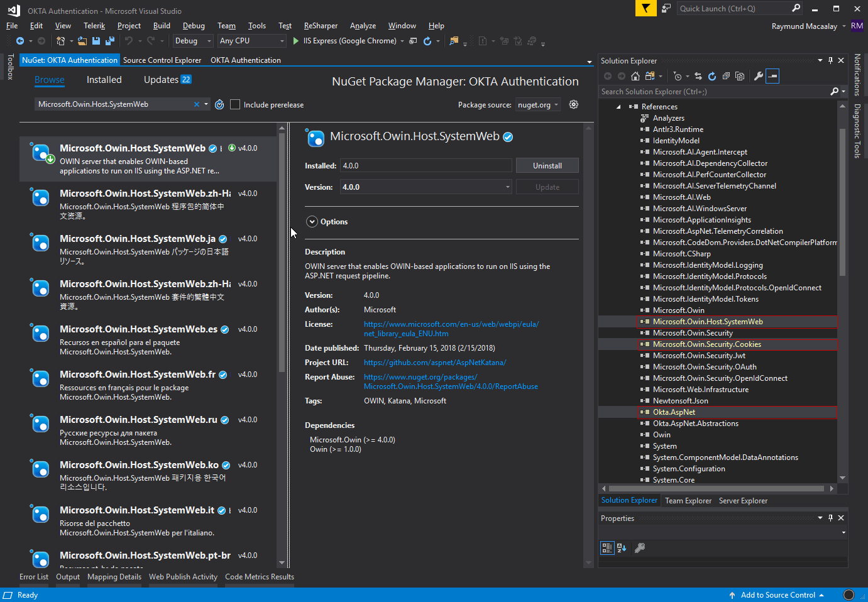Image resolution: width=868 pixels, height=602 pixels.
Task: Click the Solution Explorer vertical scrollbar
Action: (842, 201)
